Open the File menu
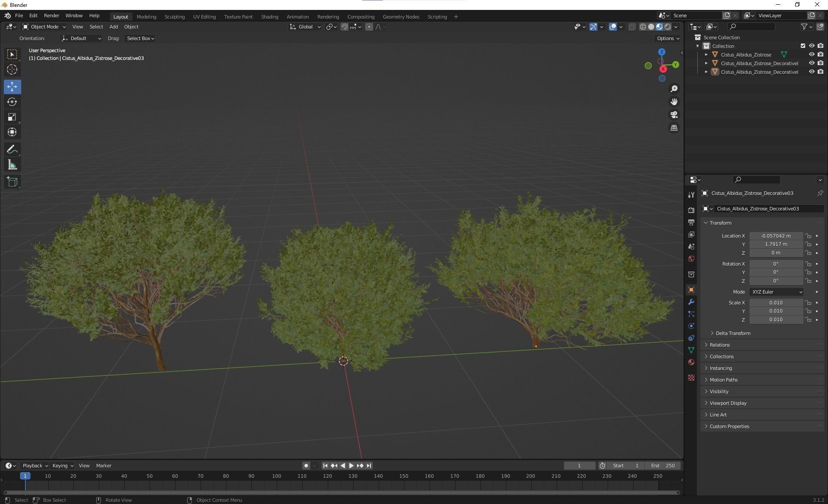Screen dimensions: 828x504 tap(19, 16)
